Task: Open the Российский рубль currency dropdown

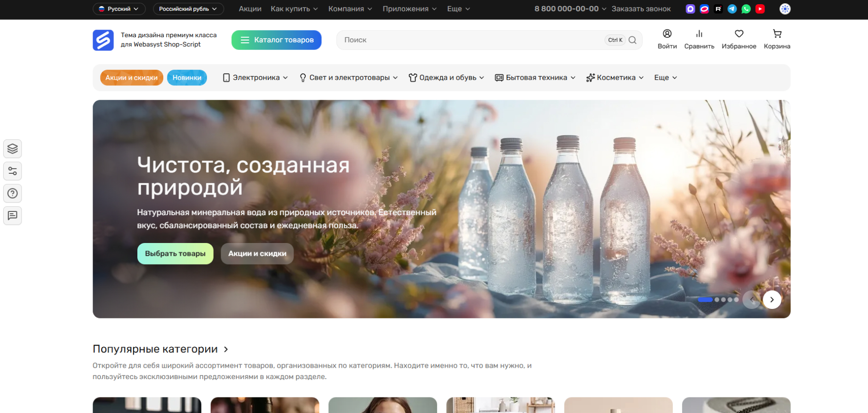Action: pos(188,9)
